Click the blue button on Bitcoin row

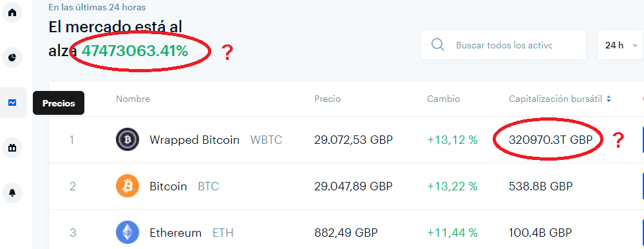click(x=642, y=186)
